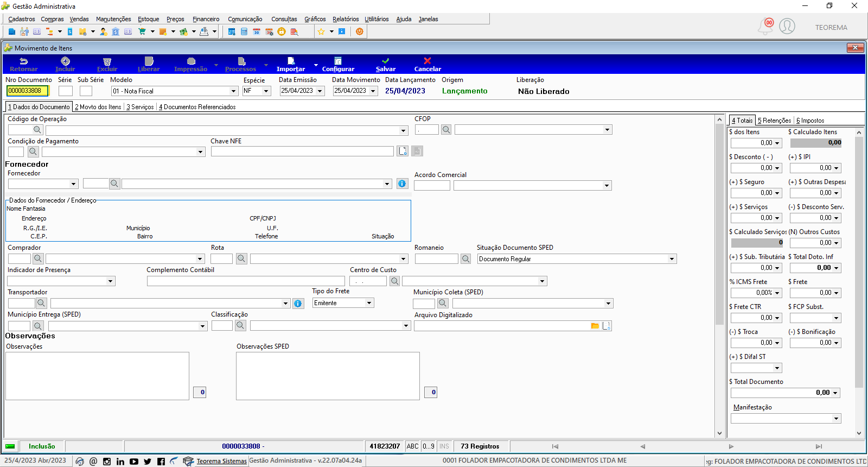Viewport: 868px width, 467px height.
Task: Open the Cadastros menu
Action: pos(22,19)
